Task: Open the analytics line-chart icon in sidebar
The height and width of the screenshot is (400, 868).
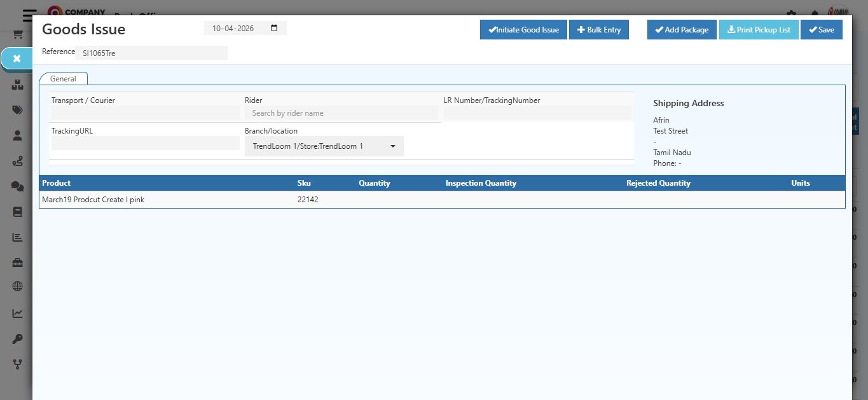Action: tap(17, 312)
